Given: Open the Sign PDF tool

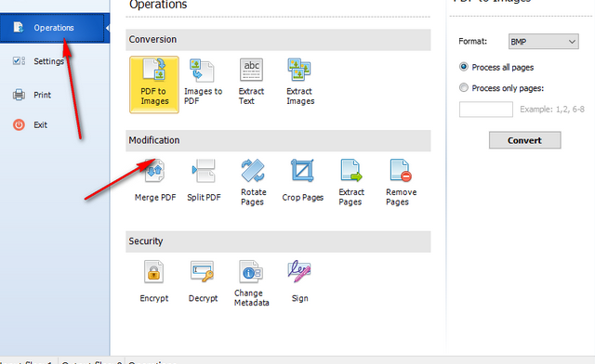Looking at the screenshot, I should point(299,281).
